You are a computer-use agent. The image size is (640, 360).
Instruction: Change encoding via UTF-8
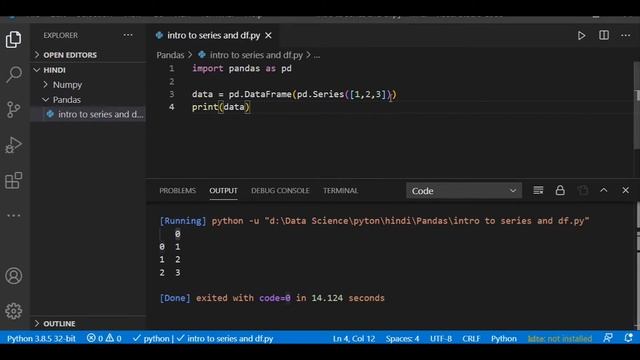(x=441, y=338)
